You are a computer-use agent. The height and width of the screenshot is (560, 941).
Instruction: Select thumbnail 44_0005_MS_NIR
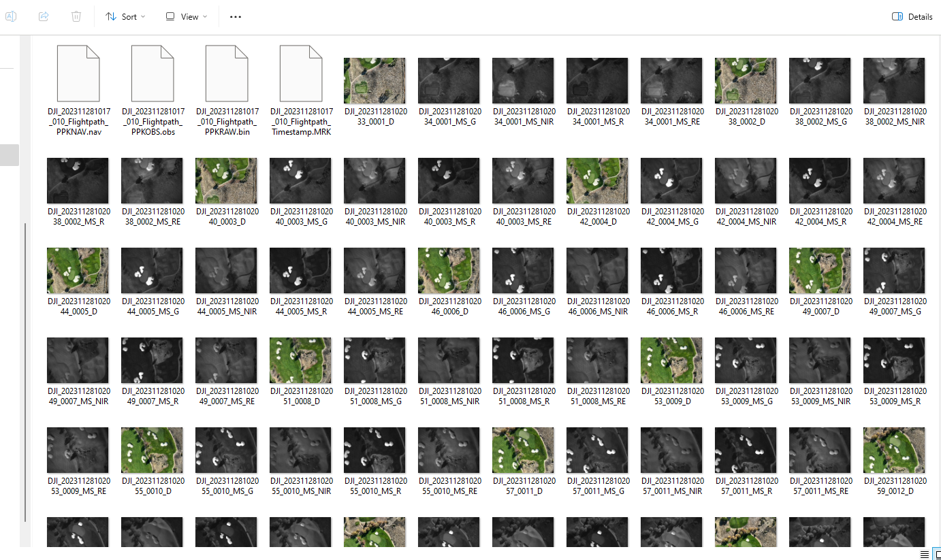pos(226,271)
